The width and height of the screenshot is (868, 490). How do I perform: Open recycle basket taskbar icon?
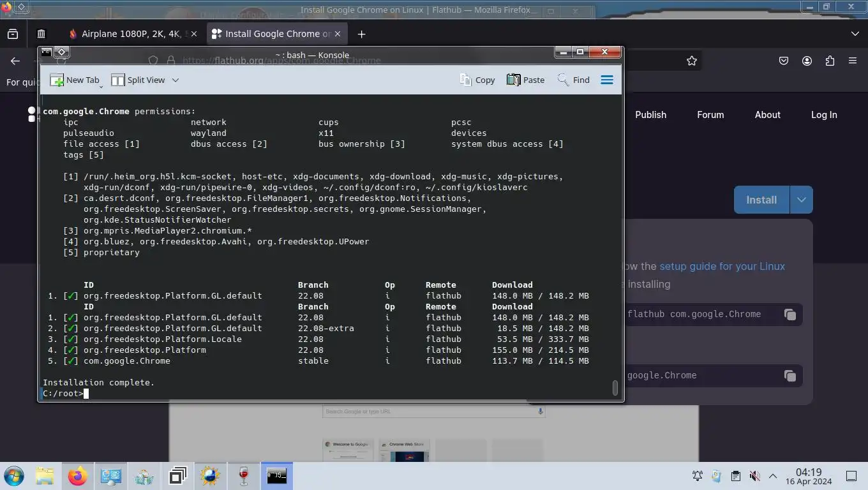[x=144, y=476]
